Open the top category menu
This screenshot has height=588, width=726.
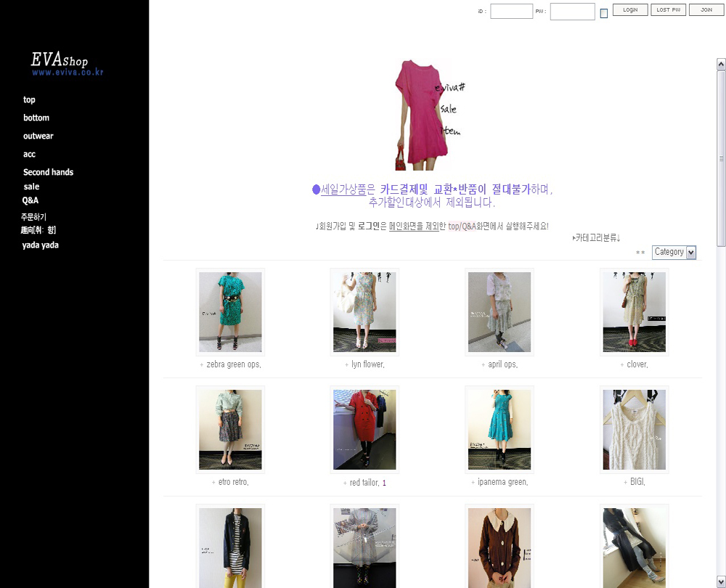click(29, 100)
